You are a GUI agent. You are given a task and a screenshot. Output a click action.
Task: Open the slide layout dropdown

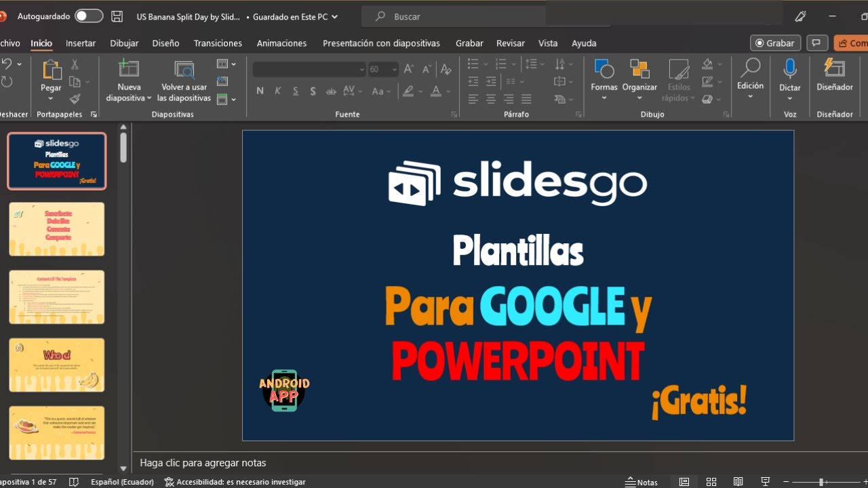[x=226, y=64]
